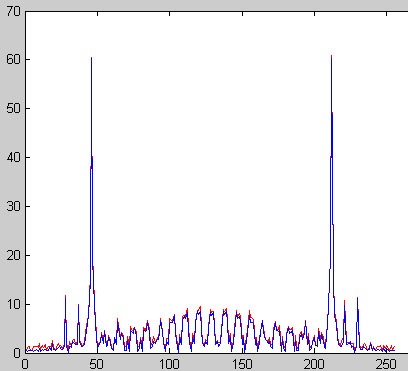408x371 pixels.
Task: Click the x-axis tick label 50
Action: pyautogui.click(x=97, y=364)
